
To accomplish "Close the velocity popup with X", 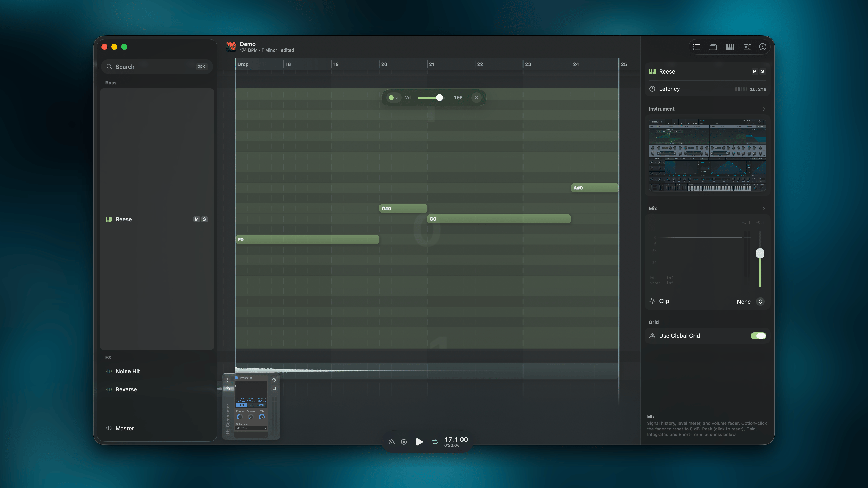I will (x=476, y=98).
